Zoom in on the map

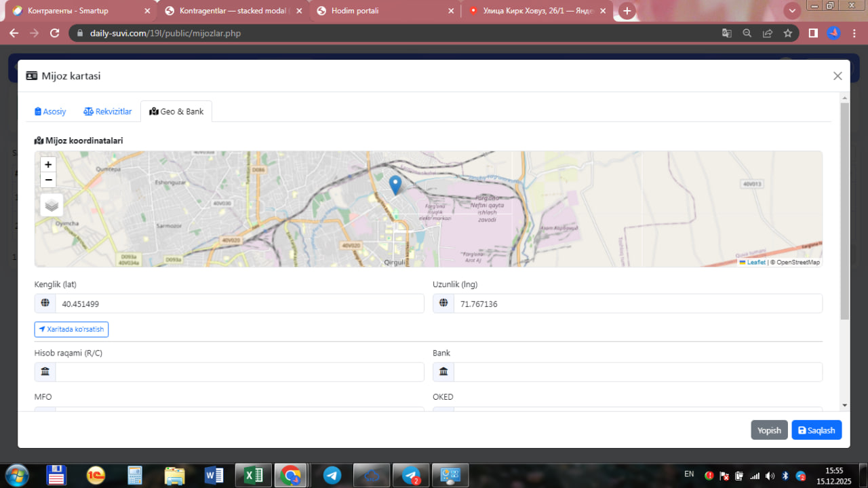48,164
